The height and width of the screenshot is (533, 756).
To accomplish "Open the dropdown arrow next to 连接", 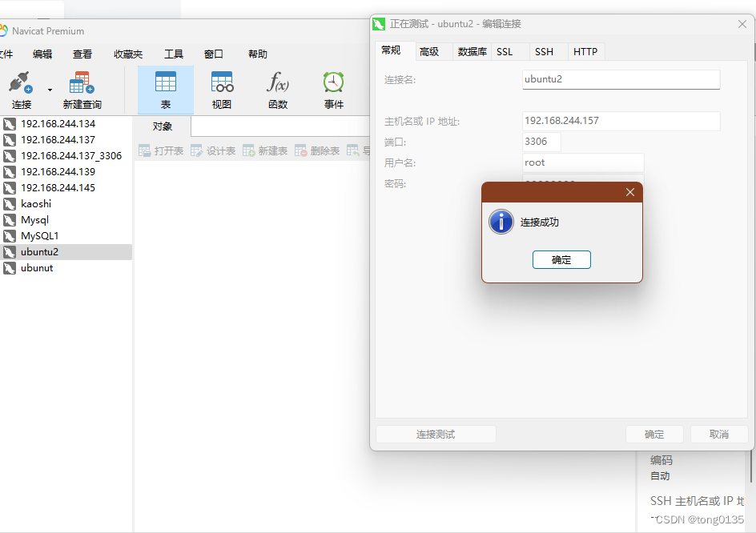I will (50, 90).
